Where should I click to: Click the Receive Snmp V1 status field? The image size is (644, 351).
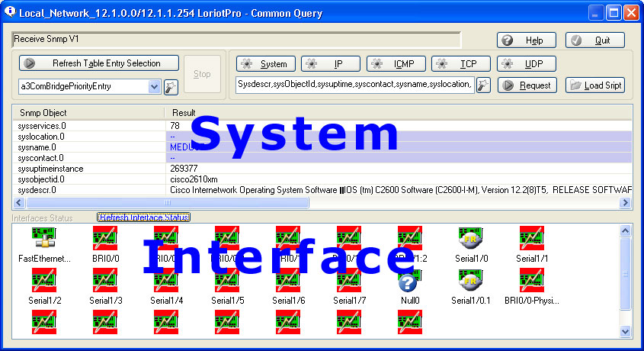tap(236, 40)
